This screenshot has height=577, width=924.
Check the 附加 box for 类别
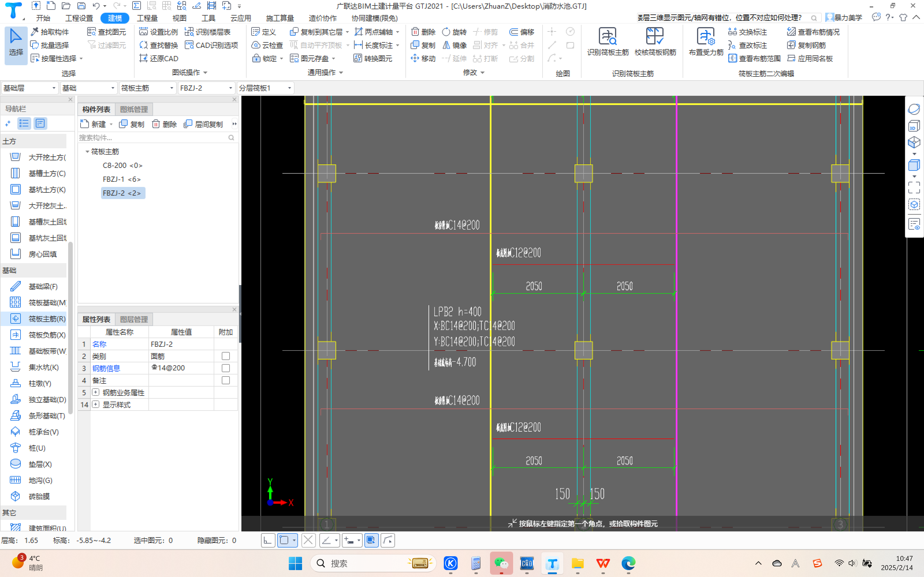coord(226,356)
